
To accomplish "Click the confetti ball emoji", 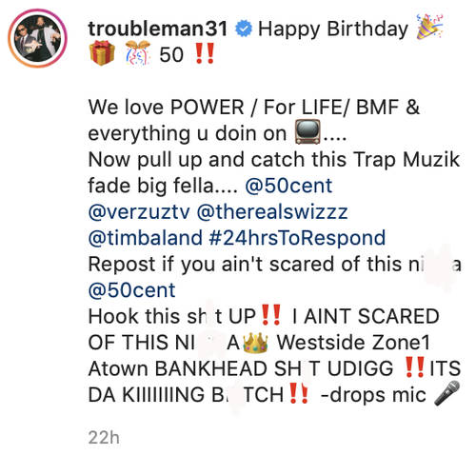I will click(x=137, y=53).
